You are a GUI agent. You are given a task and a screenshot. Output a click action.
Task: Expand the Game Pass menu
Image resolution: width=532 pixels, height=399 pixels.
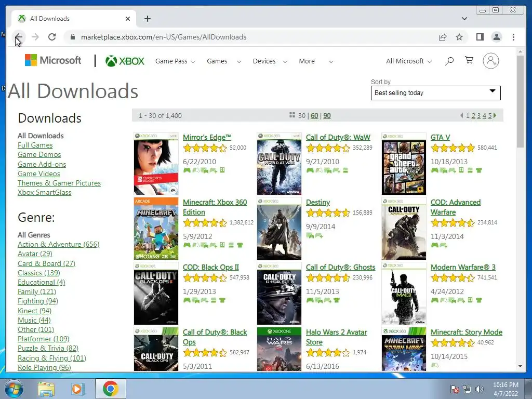point(175,61)
